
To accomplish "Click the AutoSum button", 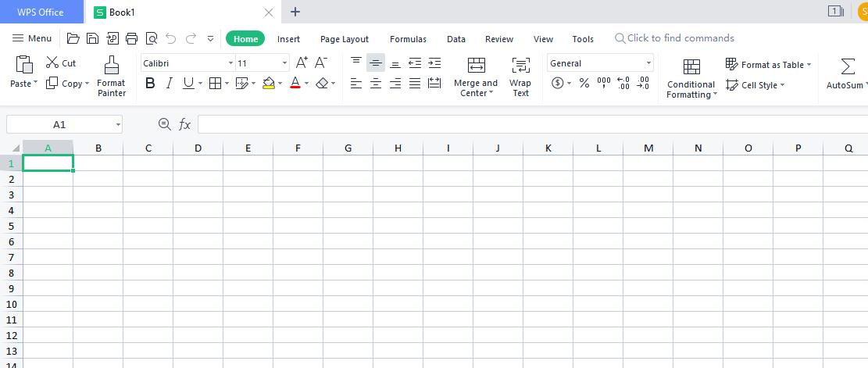I will [x=846, y=73].
